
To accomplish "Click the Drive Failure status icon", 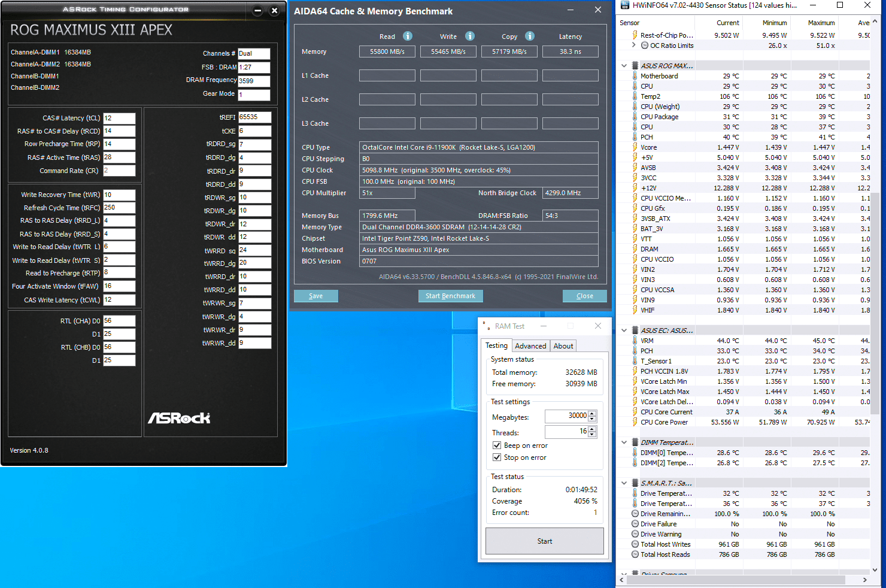I will tap(635, 524).
